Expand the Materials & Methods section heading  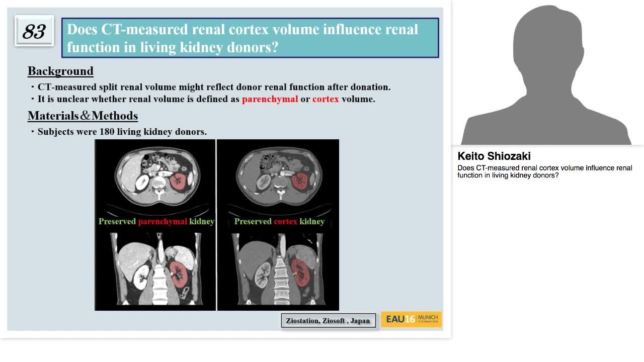tap(82, 116)
